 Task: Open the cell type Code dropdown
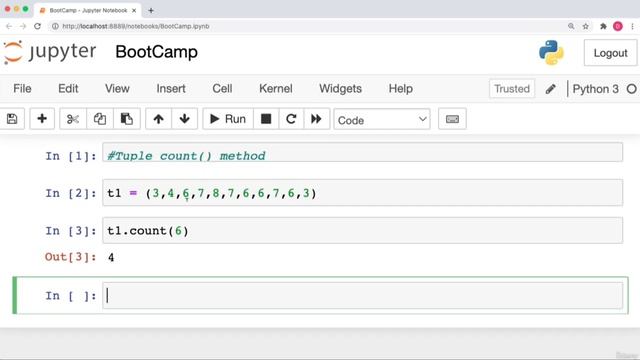point(382,120)
